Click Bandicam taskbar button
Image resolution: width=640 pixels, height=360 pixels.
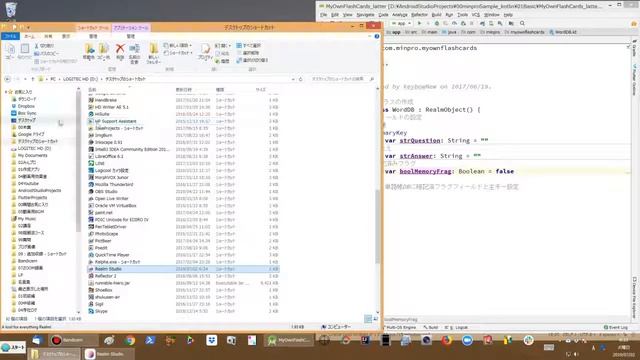click(73, 340)
